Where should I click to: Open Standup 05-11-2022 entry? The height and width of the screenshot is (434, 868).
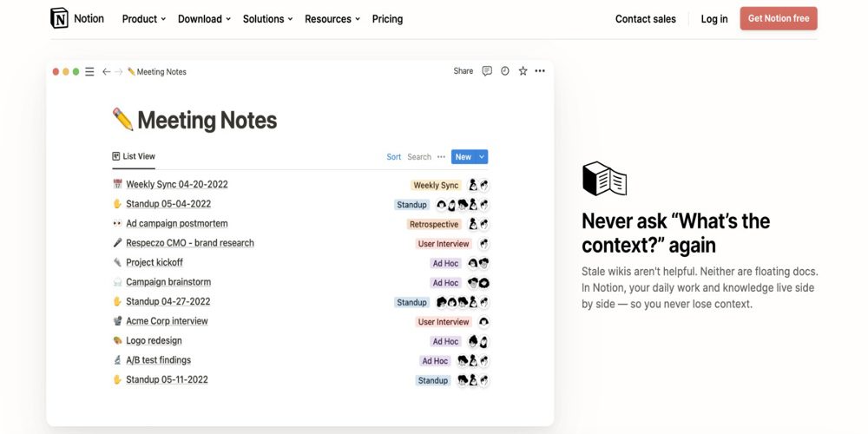pos(167,379)
